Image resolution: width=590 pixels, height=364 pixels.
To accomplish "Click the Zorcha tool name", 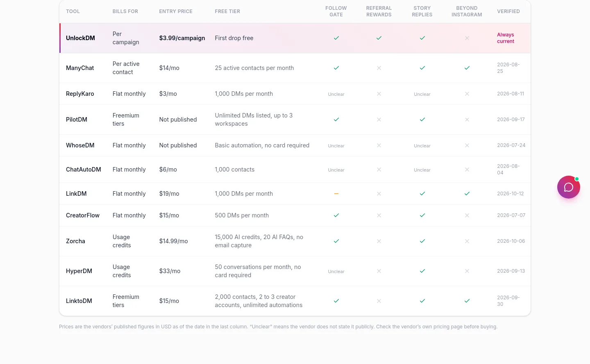I will 75,241.
